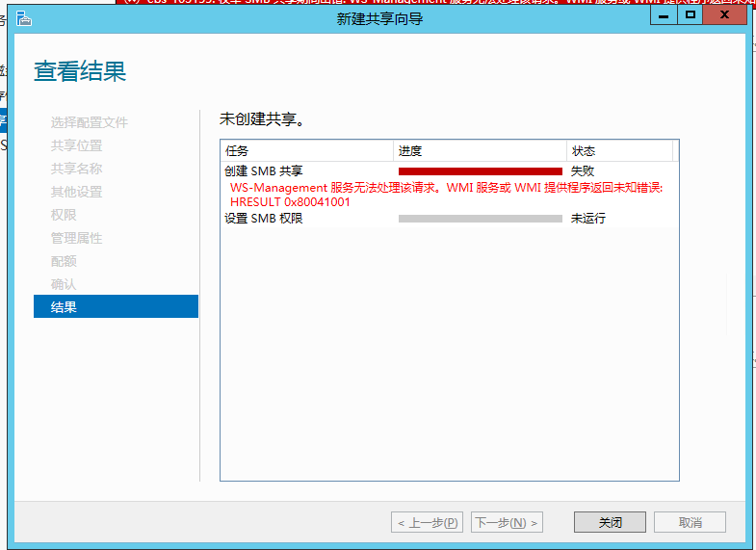This screenshot has width=756, height=550.
Task: Click the 取消 button
Action: [x=690, y=522]
